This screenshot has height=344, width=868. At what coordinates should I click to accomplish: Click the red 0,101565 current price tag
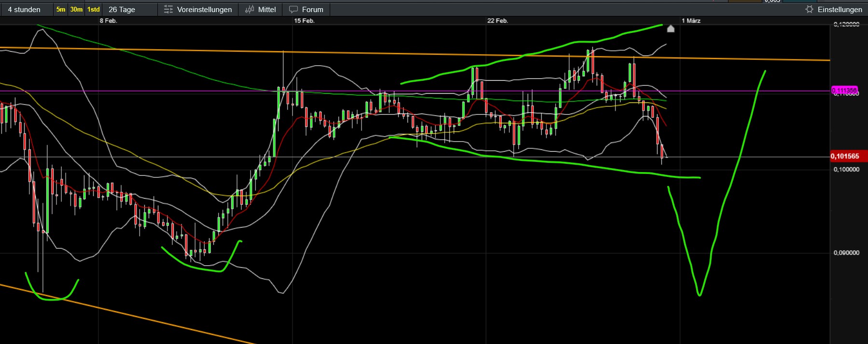click(x=848, y=156)
